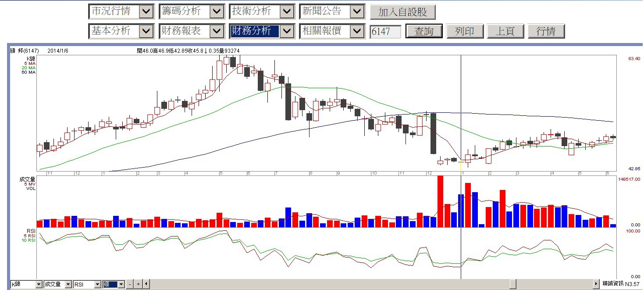Open the 基本分析 dropdown arrow

146,31
